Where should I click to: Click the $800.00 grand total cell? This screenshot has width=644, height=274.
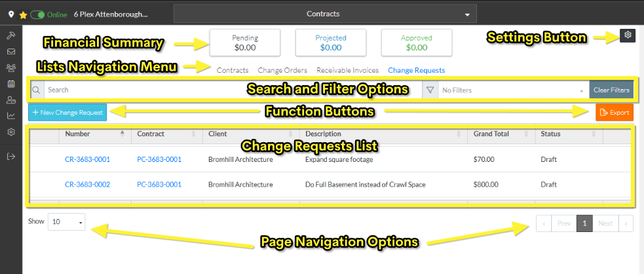[486, 184]
